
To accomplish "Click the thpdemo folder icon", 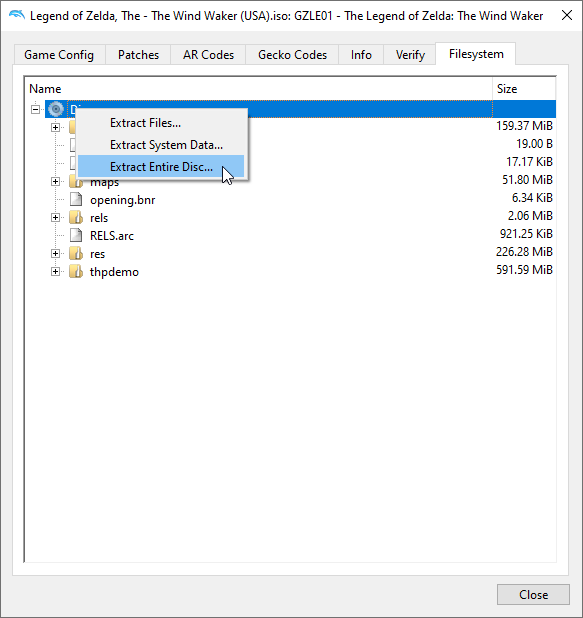I will tap(76, 272).
